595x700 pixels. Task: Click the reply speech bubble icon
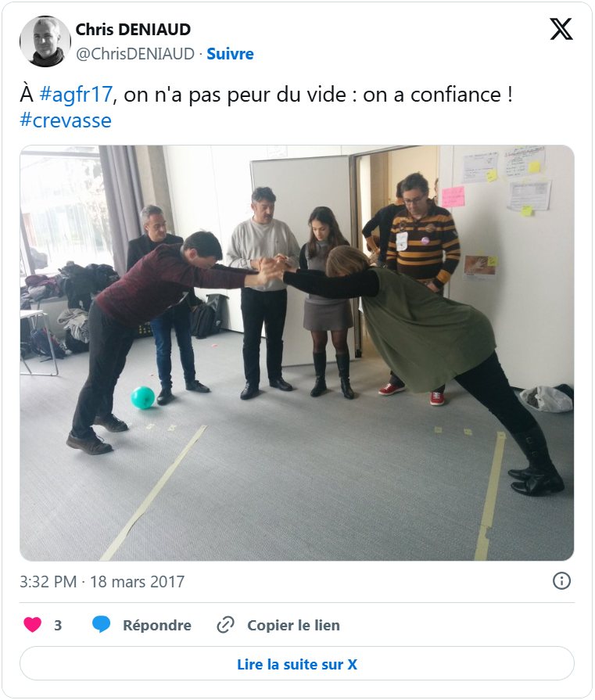coord(102,625)
